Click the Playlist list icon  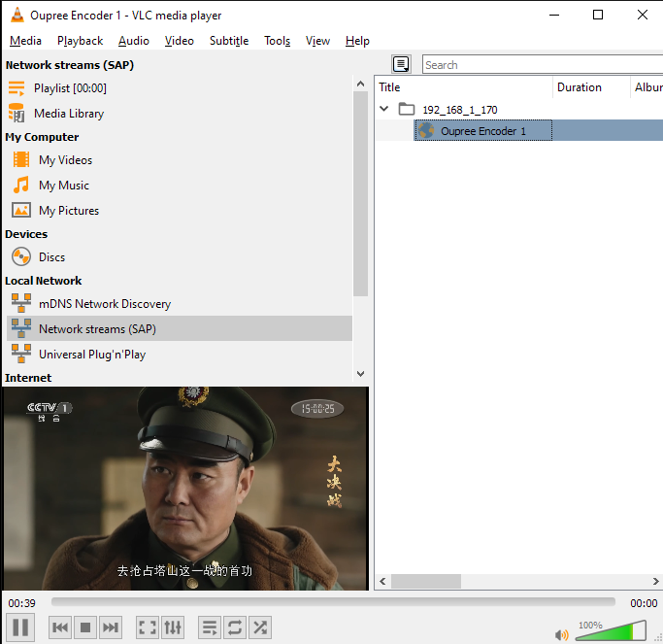(x=17, y=88)
